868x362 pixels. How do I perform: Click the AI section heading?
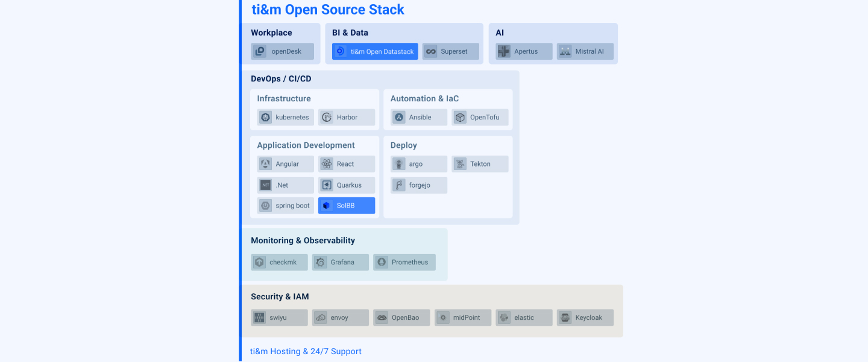pyautogui.click(x=500, y=33)
